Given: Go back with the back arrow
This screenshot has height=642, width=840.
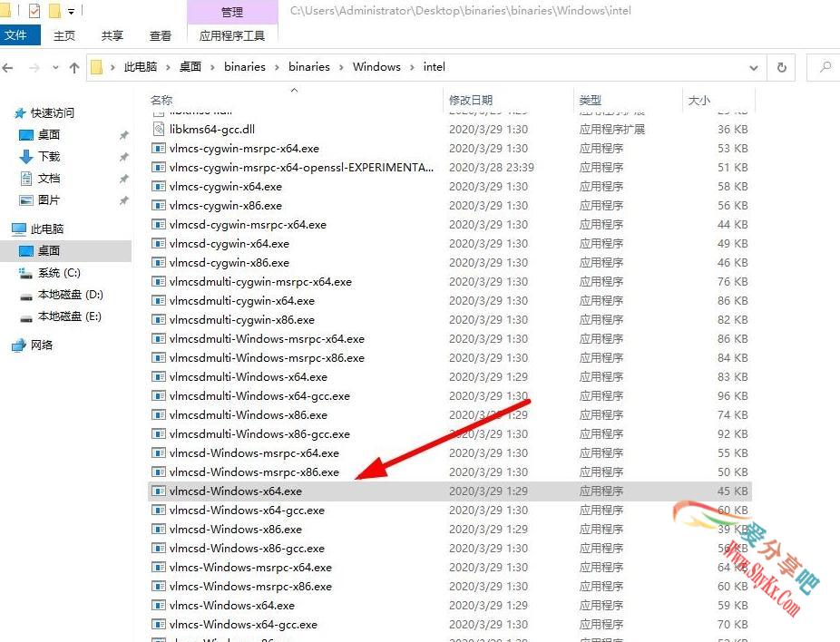Looking at the screenshot, I should click(7, 67).
